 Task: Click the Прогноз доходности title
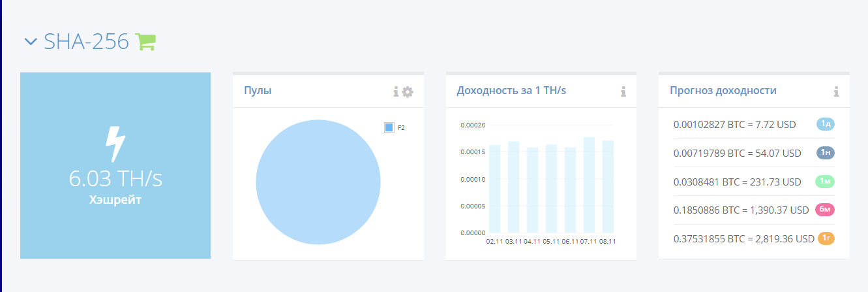point(723,90)
